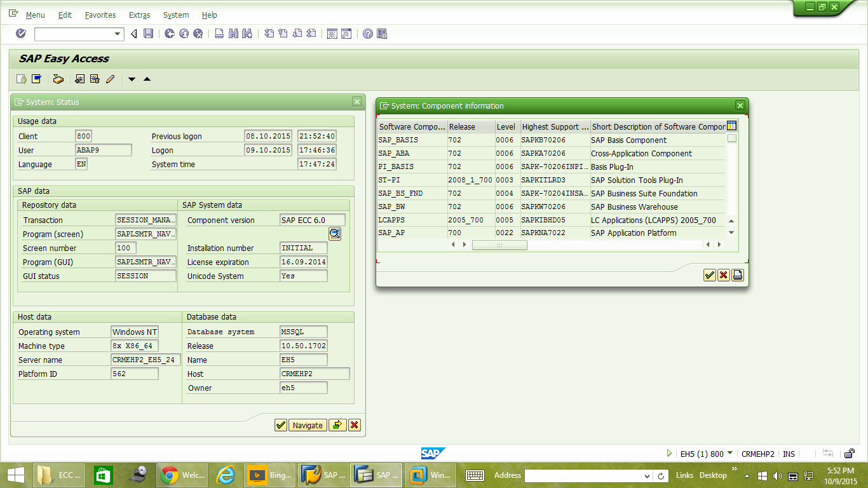
Task: Click the yellow arrow icon in Status dialog
Action: [337, 425]
